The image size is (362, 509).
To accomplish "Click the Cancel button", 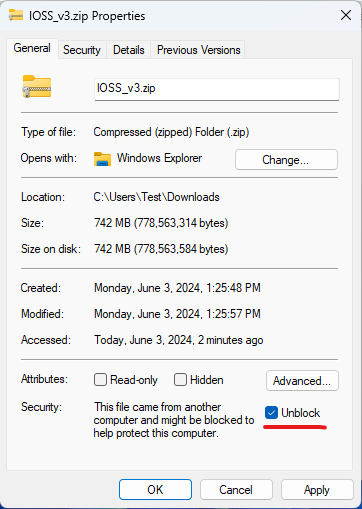I will click(x=236, y=490).
